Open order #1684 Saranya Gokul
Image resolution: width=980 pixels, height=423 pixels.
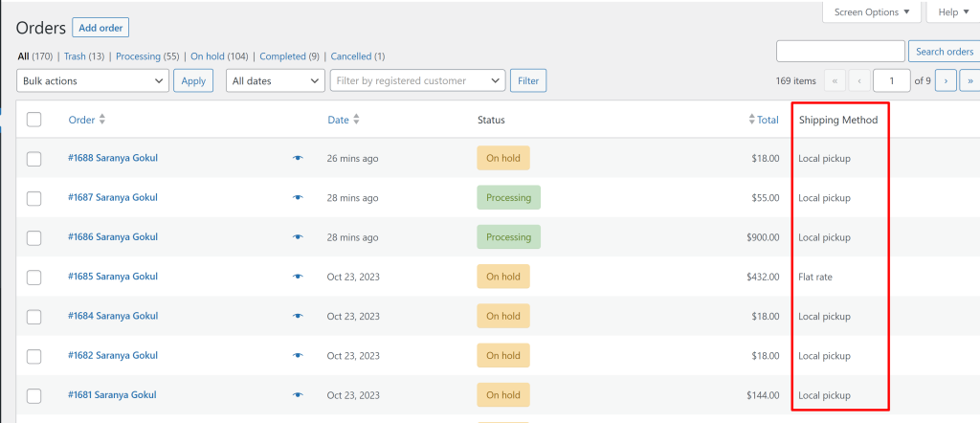113,316
